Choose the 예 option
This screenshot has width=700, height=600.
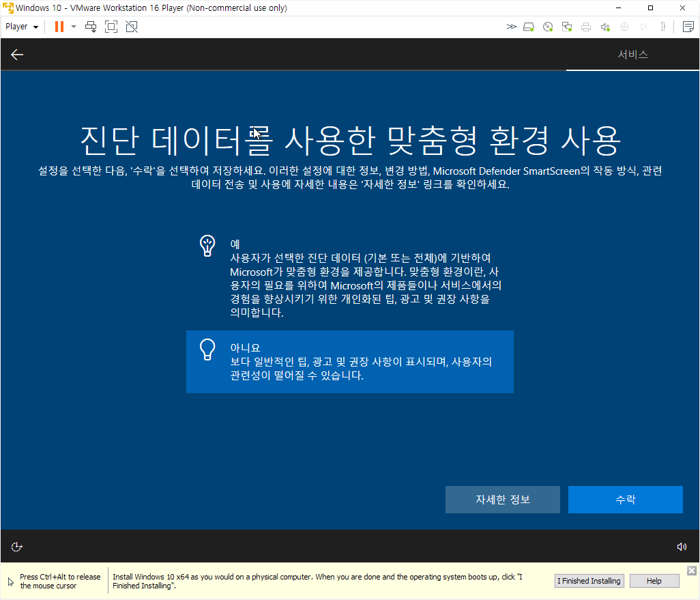tap(349, 278)
